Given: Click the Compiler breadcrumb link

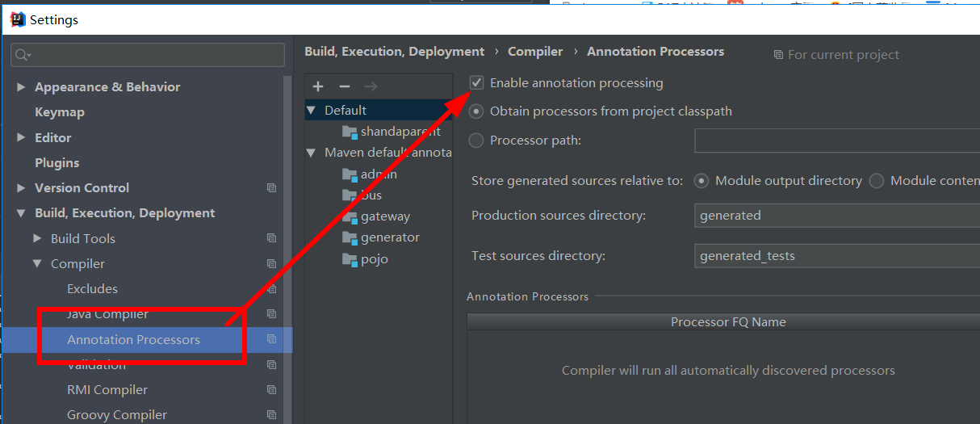Looking at the screenshot, I should point(534,52).
